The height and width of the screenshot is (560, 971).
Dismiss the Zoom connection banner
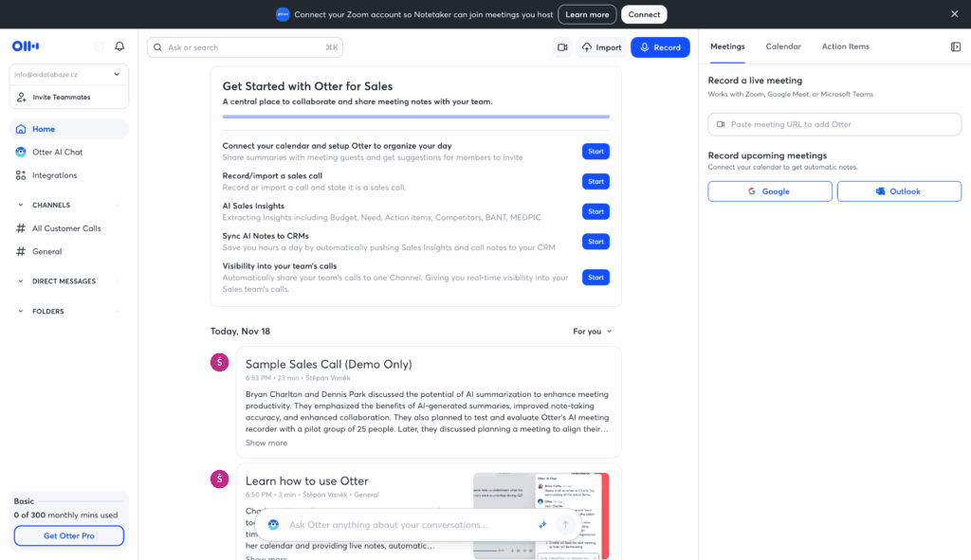click(x=954, y=14)
